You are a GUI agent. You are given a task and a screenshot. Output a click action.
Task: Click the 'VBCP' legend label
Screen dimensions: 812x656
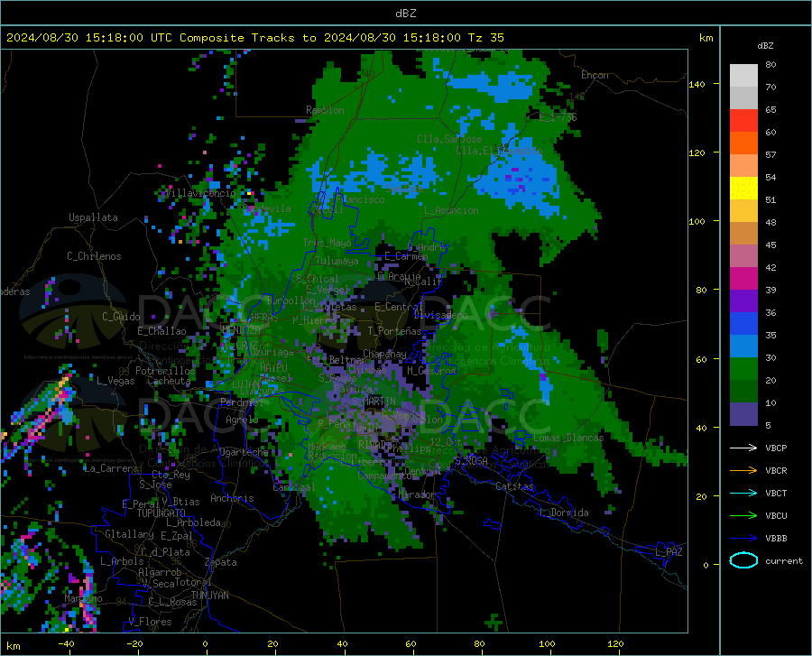coord(776,448)
